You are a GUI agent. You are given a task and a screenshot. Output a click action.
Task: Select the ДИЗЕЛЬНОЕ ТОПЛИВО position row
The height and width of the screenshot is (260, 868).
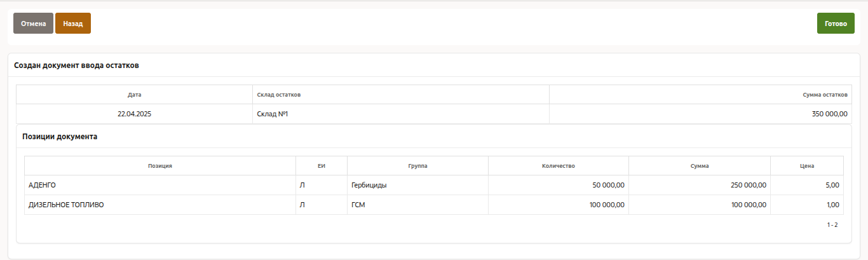point(66,205)
